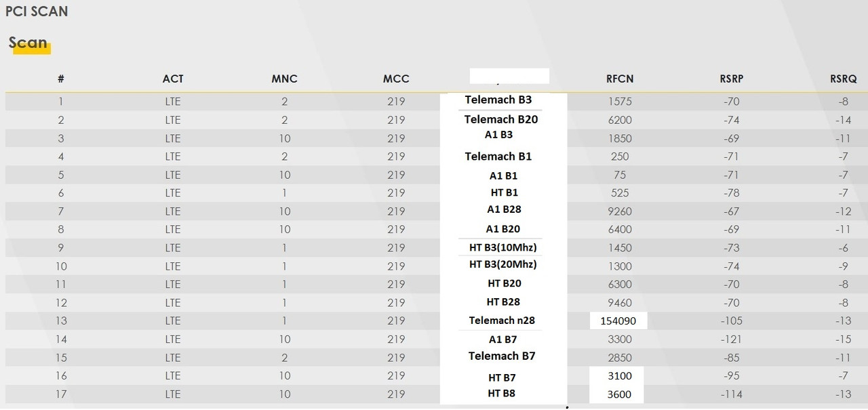Image resolution: width=868 pixels, height=410 pixels.
Task: Click the RFCN column header
Action: [620, 79]
